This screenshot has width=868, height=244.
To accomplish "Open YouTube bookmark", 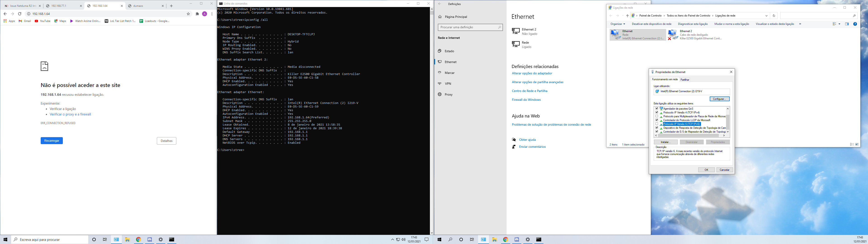I will (x=42, y=21).
